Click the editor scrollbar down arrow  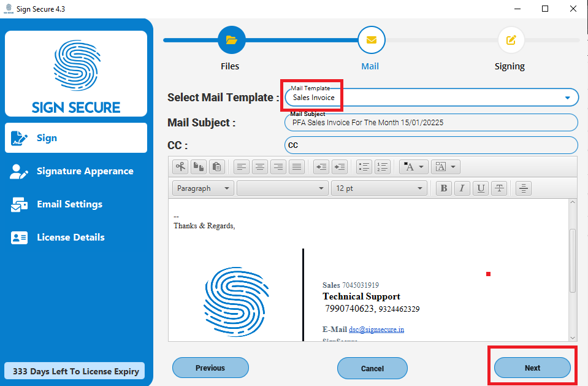coord(573,338)
